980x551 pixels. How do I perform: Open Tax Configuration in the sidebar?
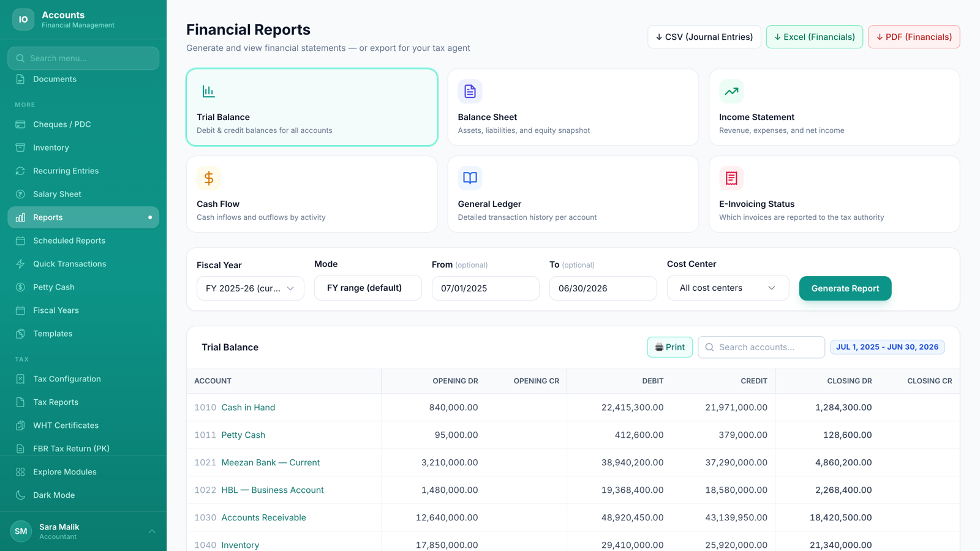click(x=83, y=379)
